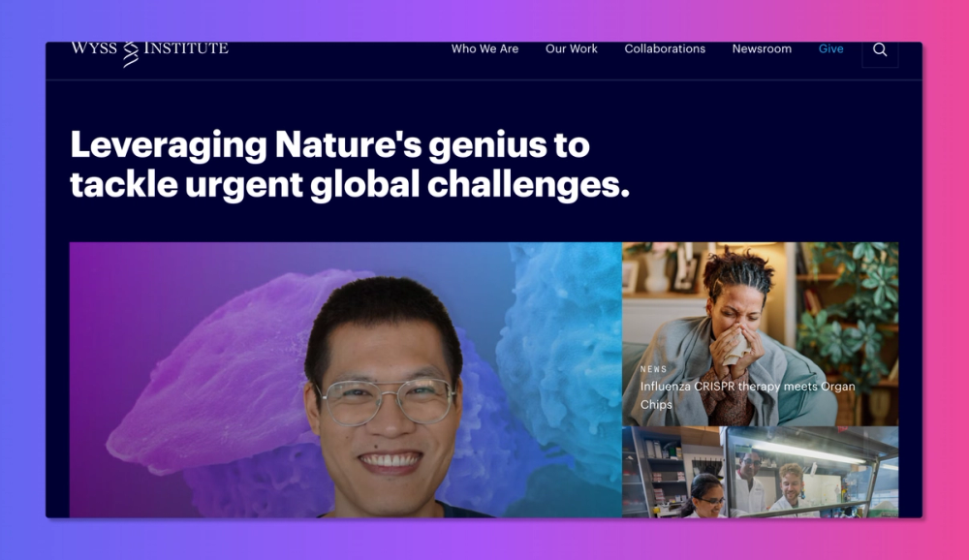Click the WYSS word in logo
969x560 pixels.
tap(94, 48)
